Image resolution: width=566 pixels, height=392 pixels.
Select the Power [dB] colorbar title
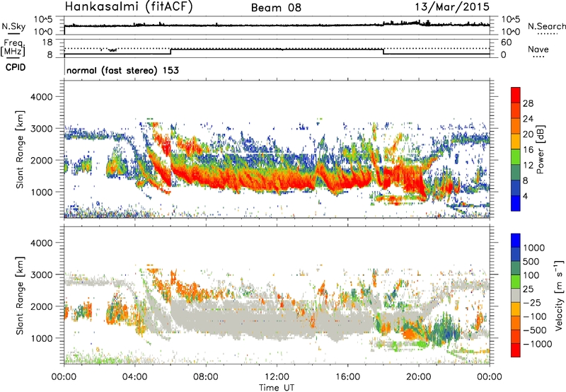click(540, 150)
